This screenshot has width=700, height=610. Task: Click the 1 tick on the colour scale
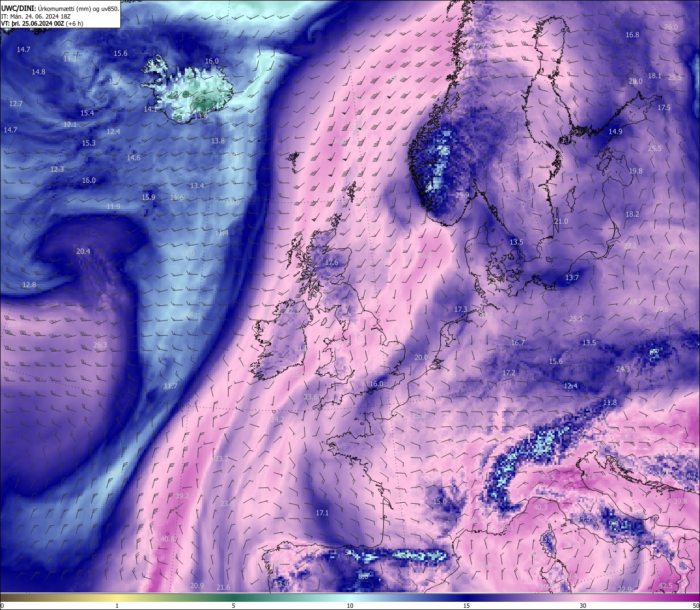click(x=117, y=606)
